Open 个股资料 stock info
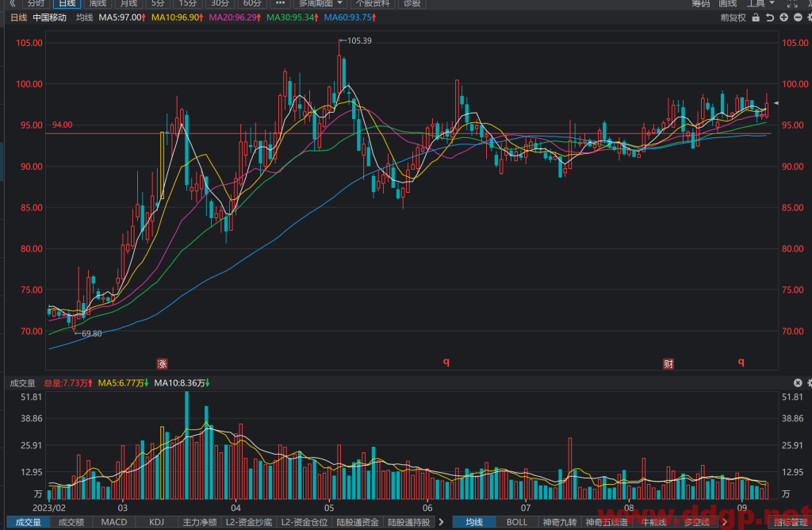 tap(373, 4)
